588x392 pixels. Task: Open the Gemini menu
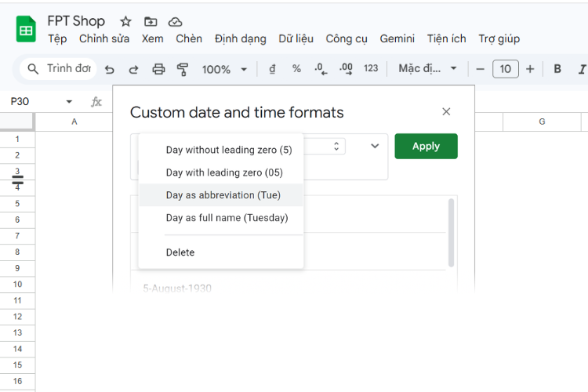pos(397,38)
